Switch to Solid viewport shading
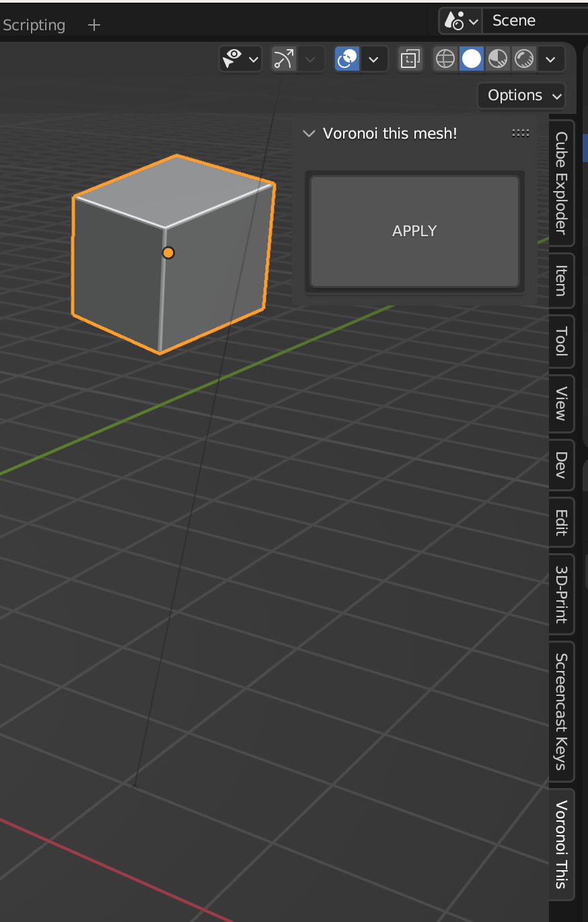588x922 pixels. 472,59
